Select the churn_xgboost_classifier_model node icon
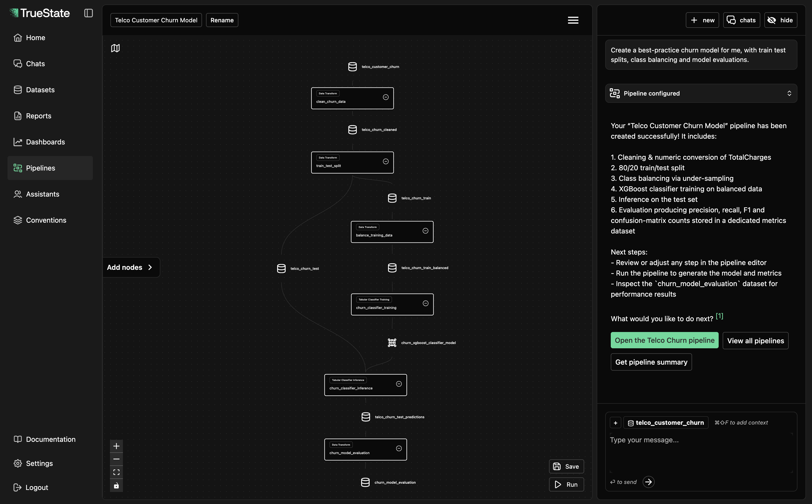Image resolution: width=812 pixels, height=504 pixels. [x=392, y=343]
